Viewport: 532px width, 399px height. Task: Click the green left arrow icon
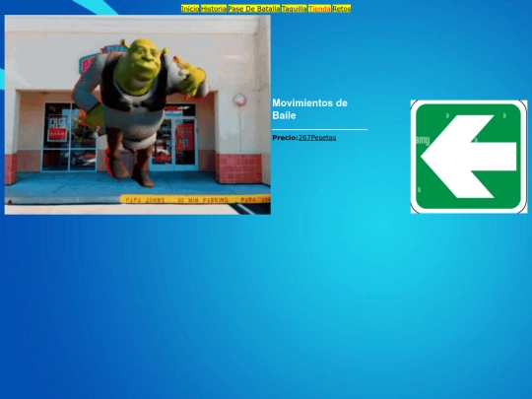click(469, 157)
